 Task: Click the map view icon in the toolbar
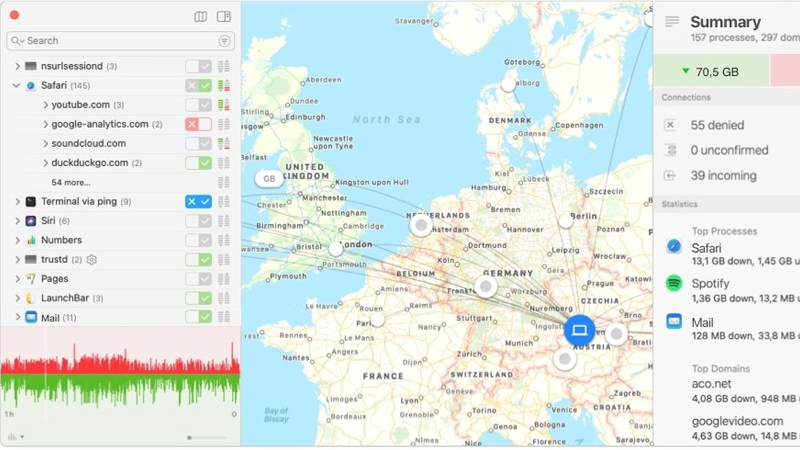tap(201, 16)
